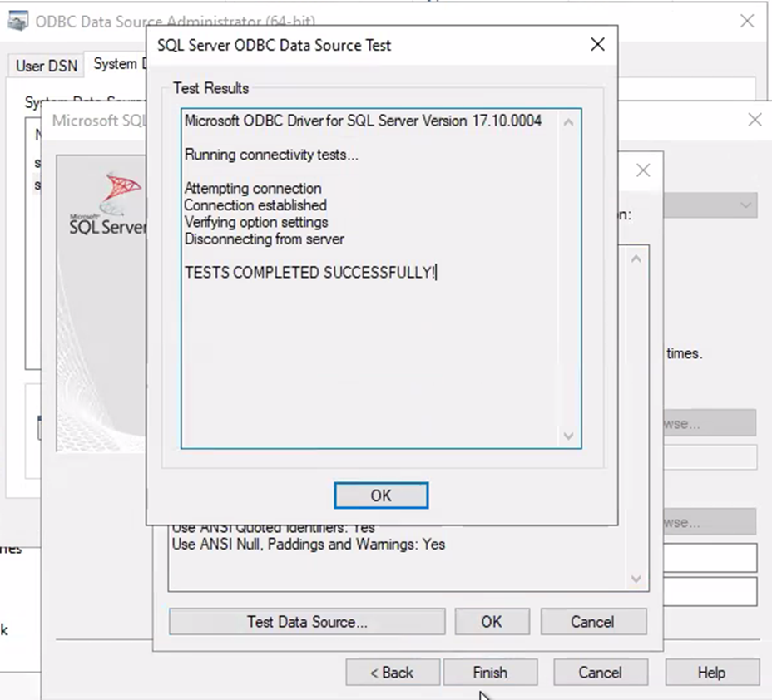Screen dimensions: 772x700
Task: Close the SQL Server ODBC Data Source Test dialog
Action: [596, 45]
